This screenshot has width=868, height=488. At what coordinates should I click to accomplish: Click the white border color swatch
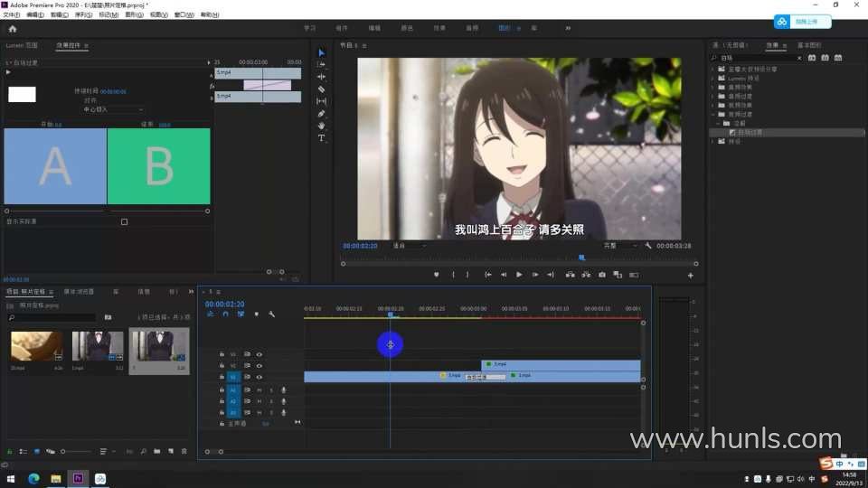22,94
